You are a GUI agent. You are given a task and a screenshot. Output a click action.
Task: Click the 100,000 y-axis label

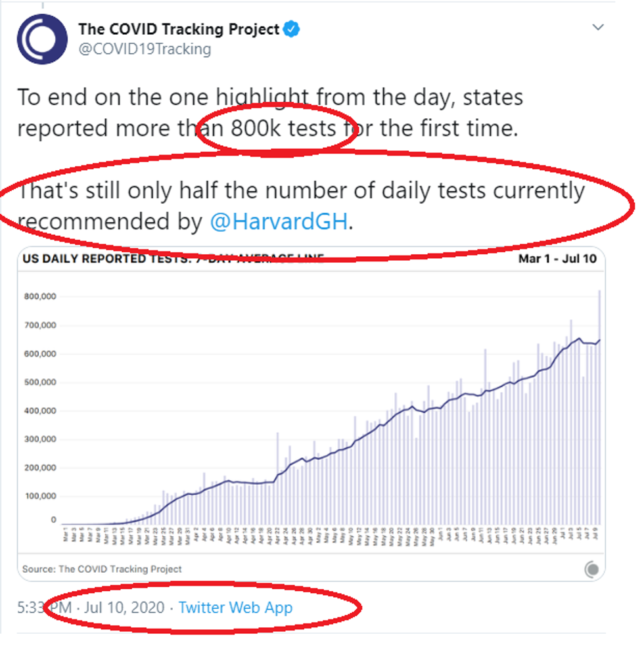[39, 496]
